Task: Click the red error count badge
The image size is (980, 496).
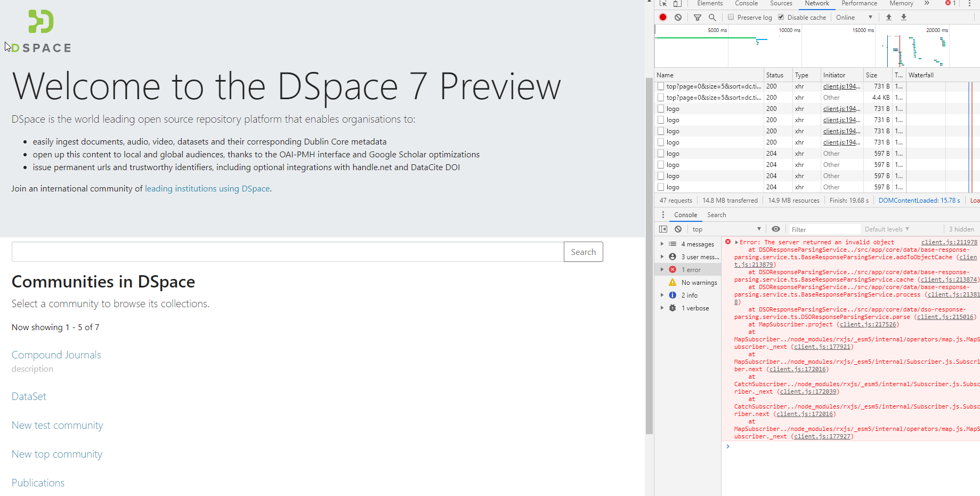Action: pyautogui.click(x=950, y=3)
